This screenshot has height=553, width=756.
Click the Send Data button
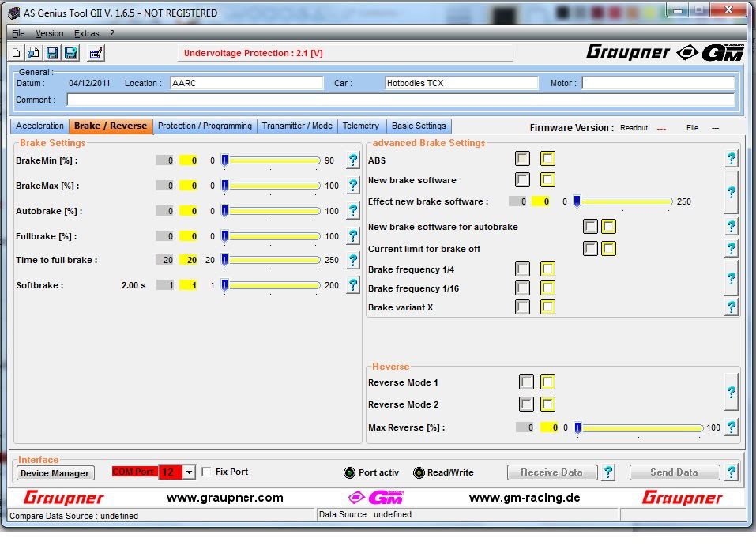click(675, 472)
